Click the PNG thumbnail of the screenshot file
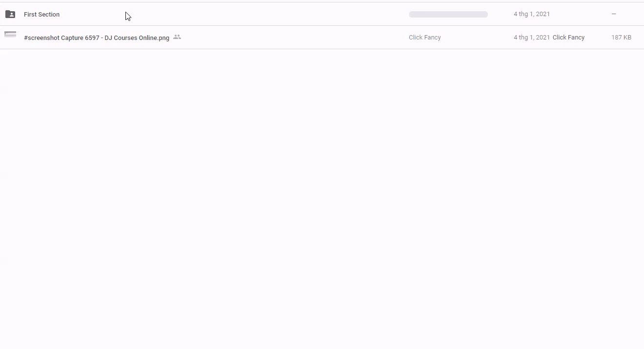This screenshot has height=349, width=644. [10, 35]
